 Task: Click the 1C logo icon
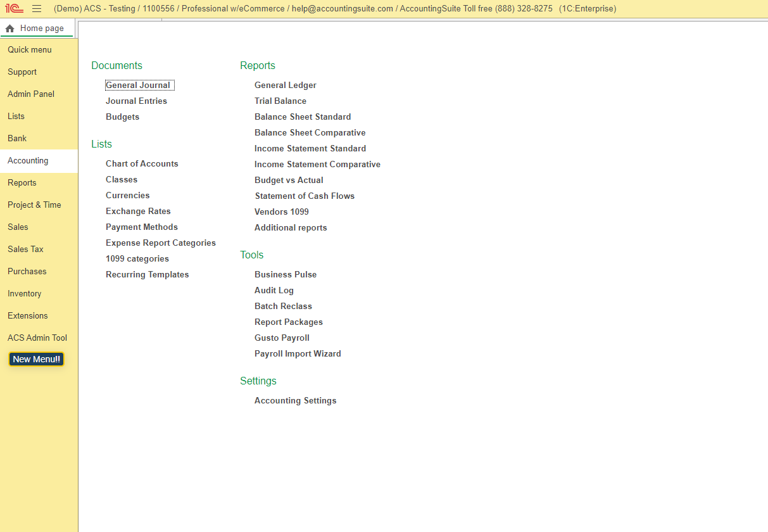click(14, 9)
